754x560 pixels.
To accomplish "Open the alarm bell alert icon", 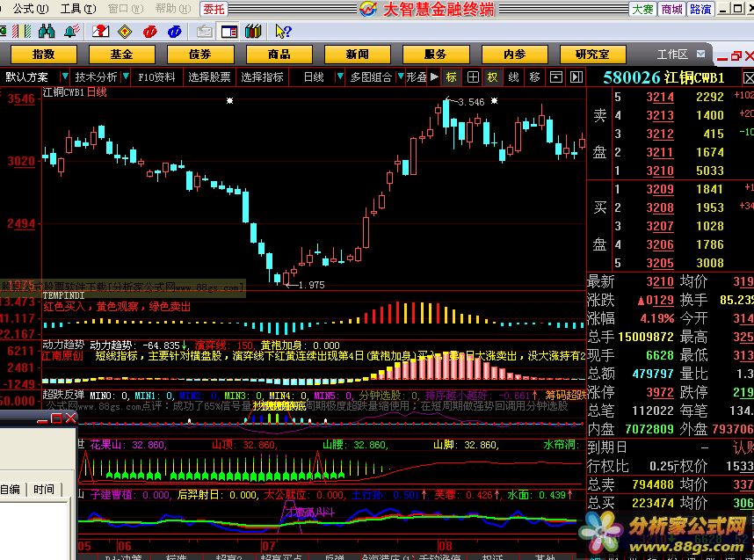I will pyautogui.click(x=72, y=32).
